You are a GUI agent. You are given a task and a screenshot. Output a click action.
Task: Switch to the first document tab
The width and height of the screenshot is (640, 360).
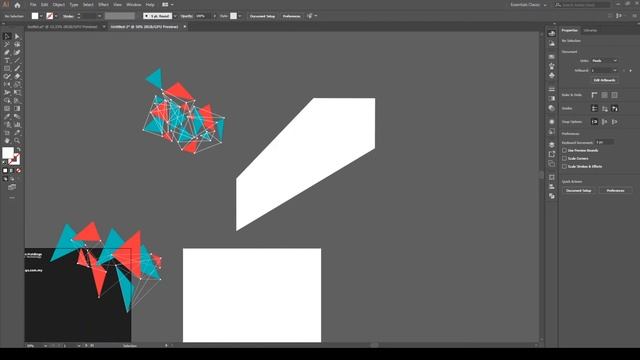click(x=62, y=27)
